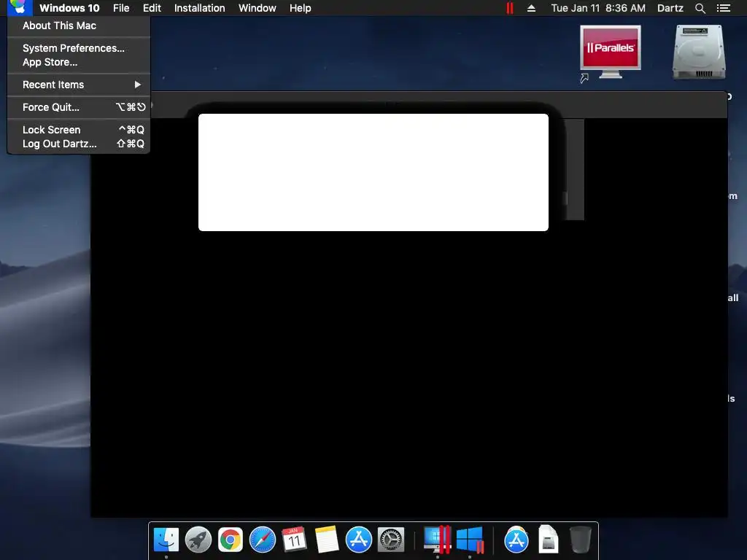Select Parallels desktop shortcut icon
Screen dimensions: 747x560
[611, 52]
